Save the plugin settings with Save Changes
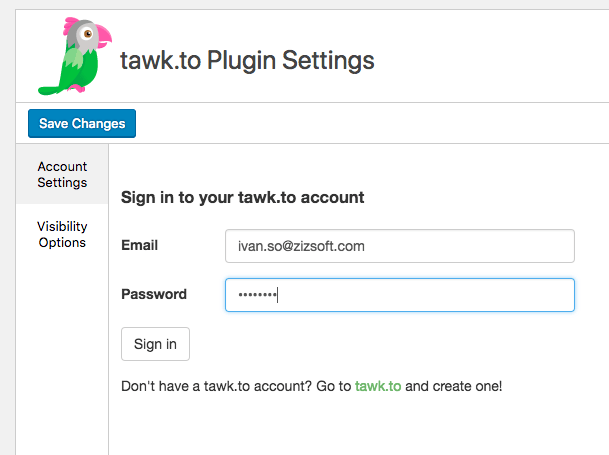Viewport: 609px width, 455px height. pos(82,124)
